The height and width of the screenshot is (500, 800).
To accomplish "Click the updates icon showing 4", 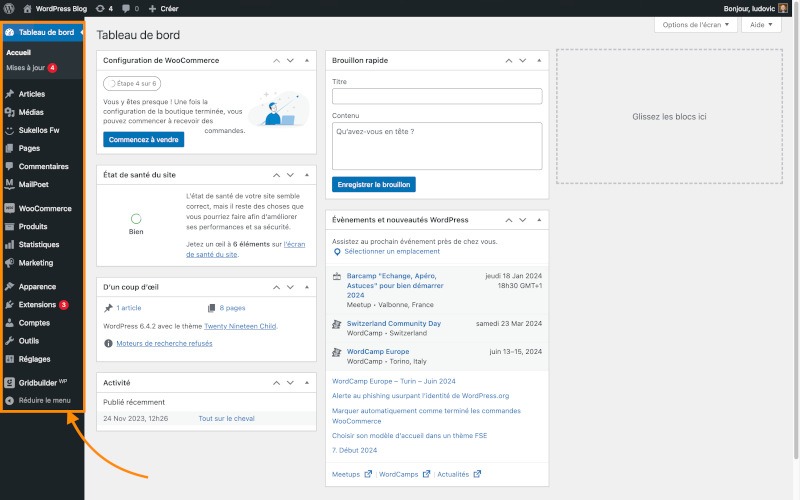I will point(101,8).
